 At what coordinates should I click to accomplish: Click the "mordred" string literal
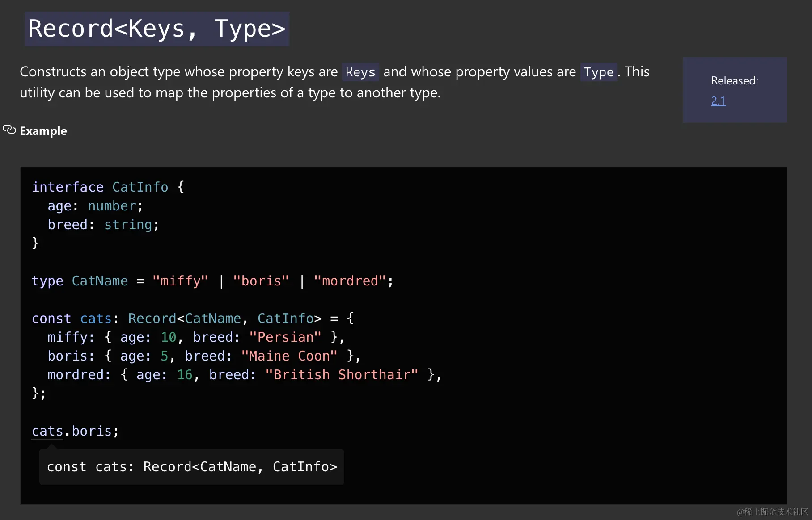coord(350,281)
